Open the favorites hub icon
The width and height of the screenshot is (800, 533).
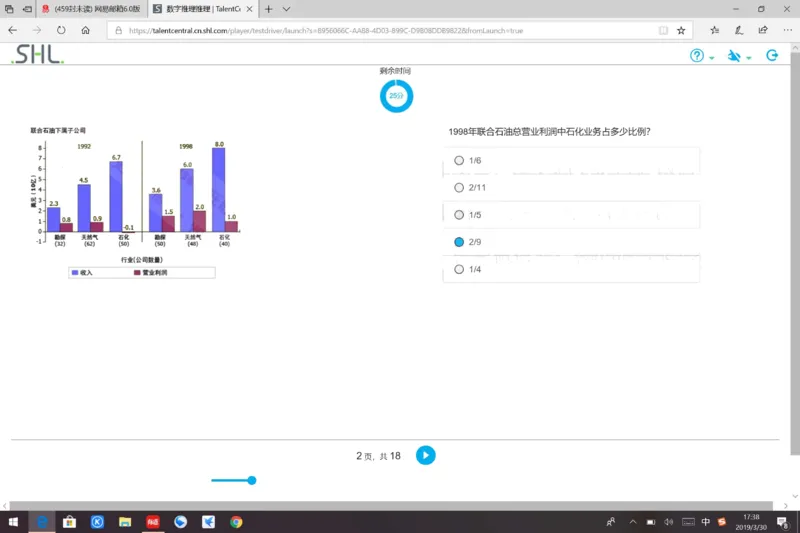point(715,31)
